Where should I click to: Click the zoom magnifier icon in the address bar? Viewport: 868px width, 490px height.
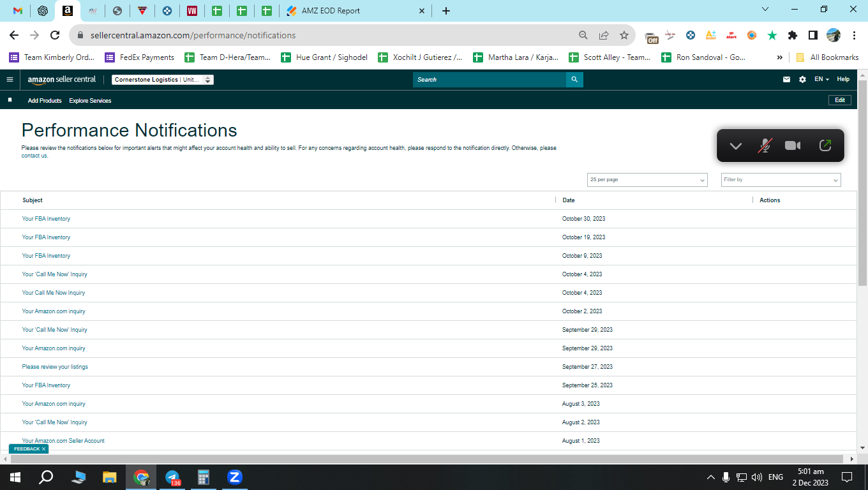[583, 35]
